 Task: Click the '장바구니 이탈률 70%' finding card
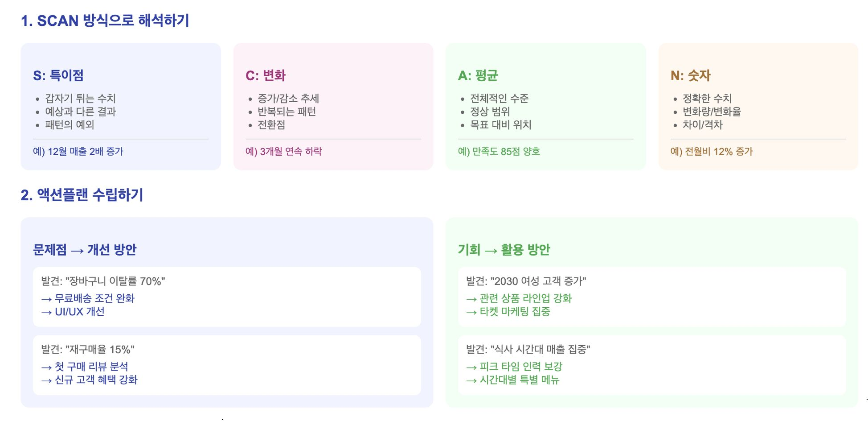[227, 297]
